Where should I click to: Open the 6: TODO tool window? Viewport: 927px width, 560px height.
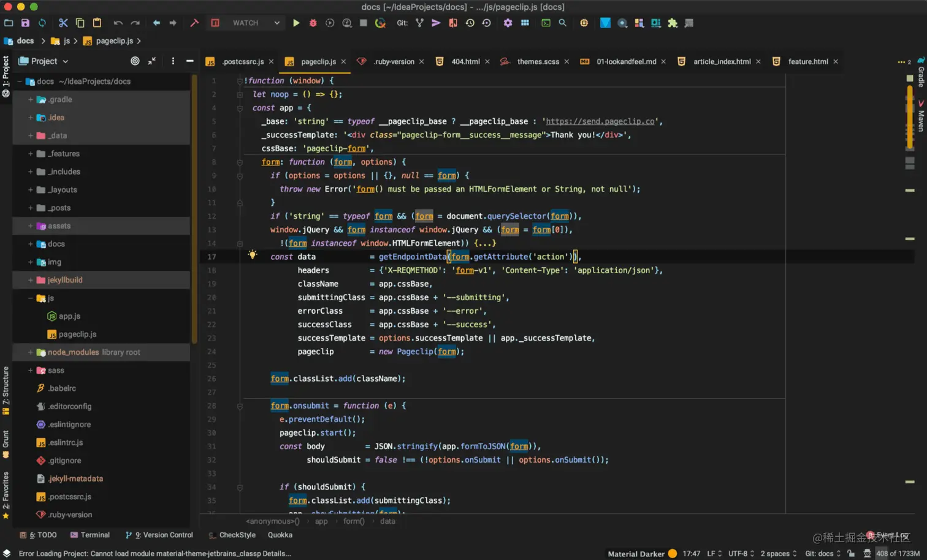[x=38, y=535]
